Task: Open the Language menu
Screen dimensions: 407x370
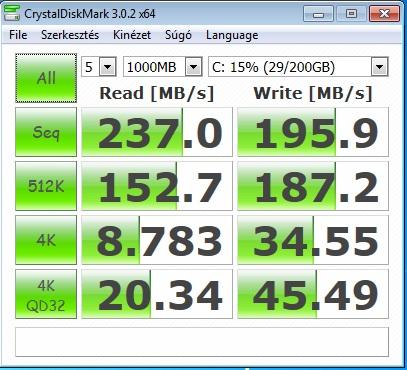Action: coord(232,35)
